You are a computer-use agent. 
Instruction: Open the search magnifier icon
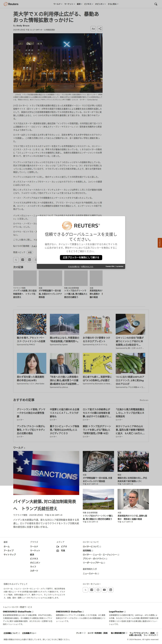156,4
